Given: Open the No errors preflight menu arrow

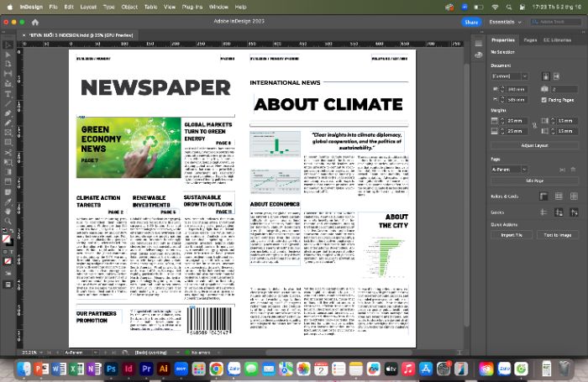Looking at the screenshot, I should (218, 353).
